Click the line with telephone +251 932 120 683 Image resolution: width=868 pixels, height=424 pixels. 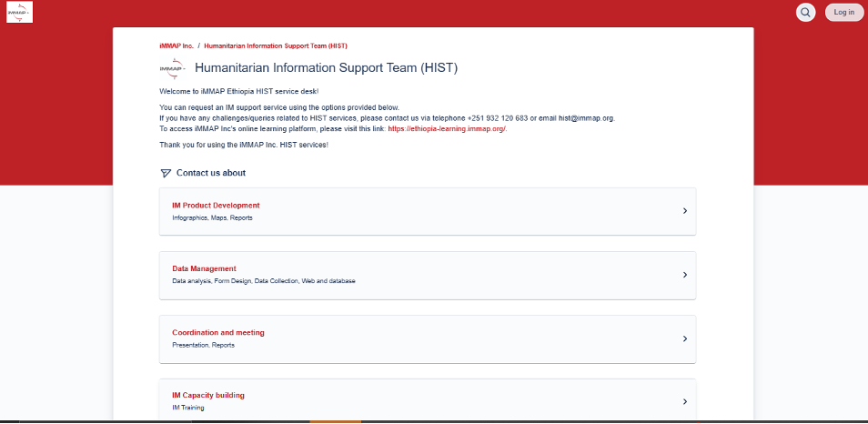388,118
